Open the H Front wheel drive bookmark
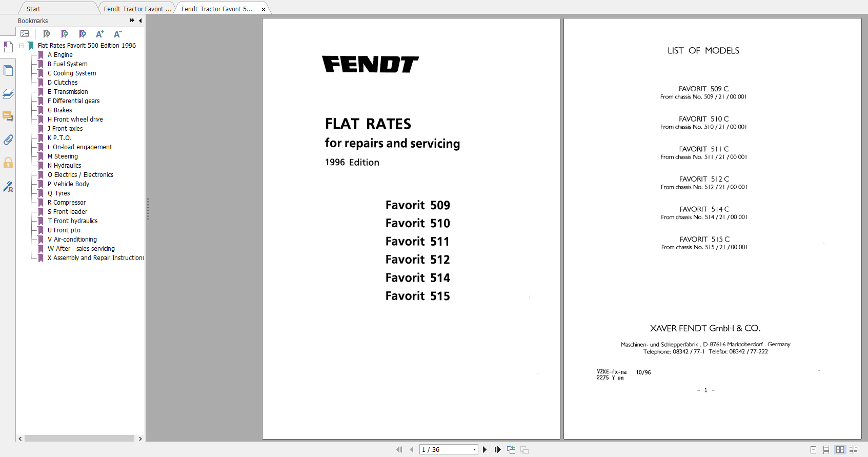 [75, 120]
